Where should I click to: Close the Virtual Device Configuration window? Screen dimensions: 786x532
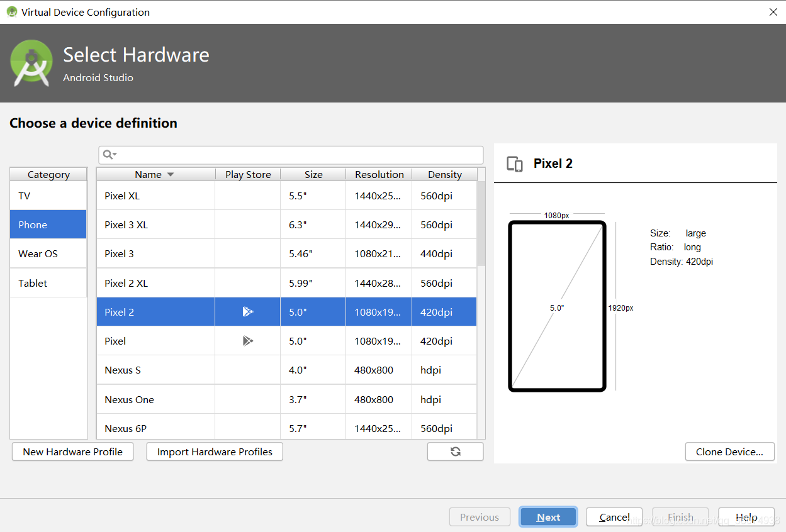[773, 12]
